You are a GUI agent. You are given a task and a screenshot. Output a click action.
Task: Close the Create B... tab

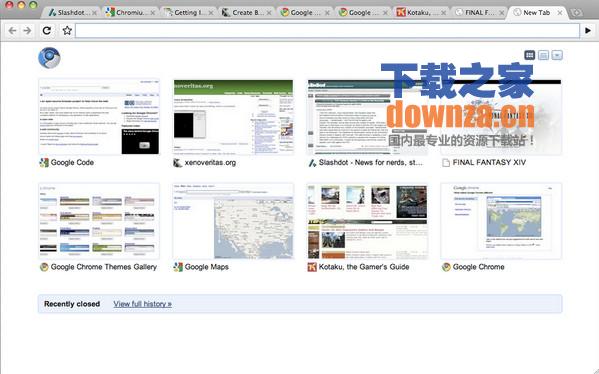[x=269, y=13]
